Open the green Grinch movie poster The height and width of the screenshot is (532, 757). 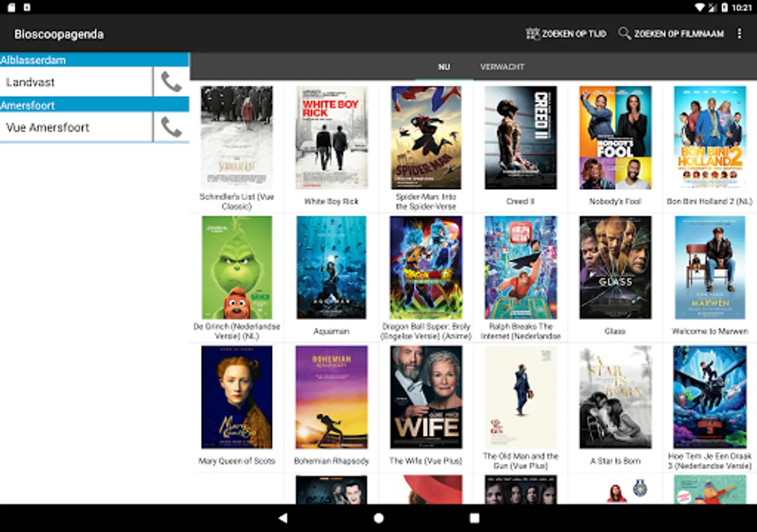pyautogui.click(x=237, y=267)
